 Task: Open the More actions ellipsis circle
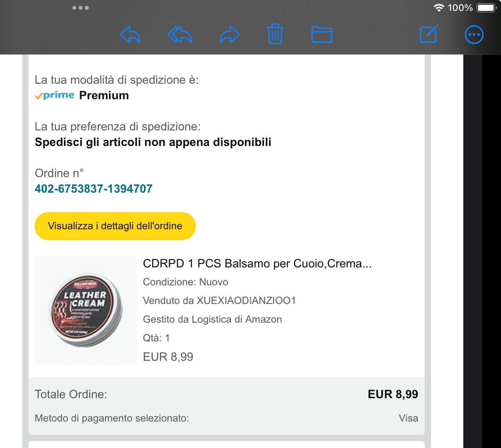tap(474, 34)
